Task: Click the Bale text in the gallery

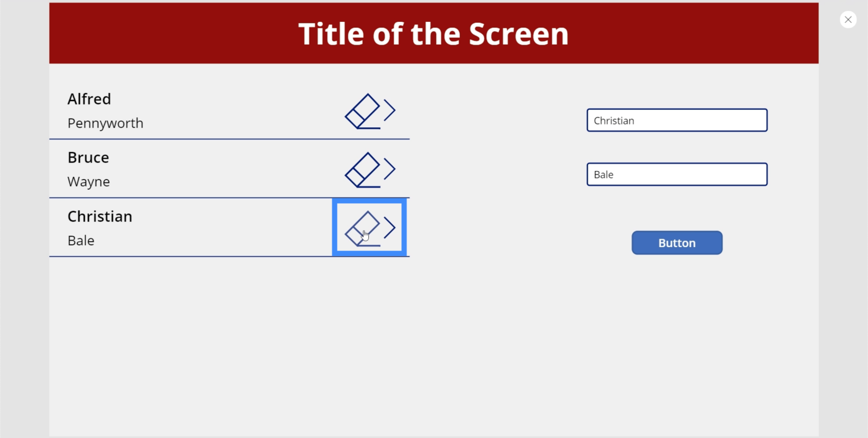Action: tap(81, 240)
